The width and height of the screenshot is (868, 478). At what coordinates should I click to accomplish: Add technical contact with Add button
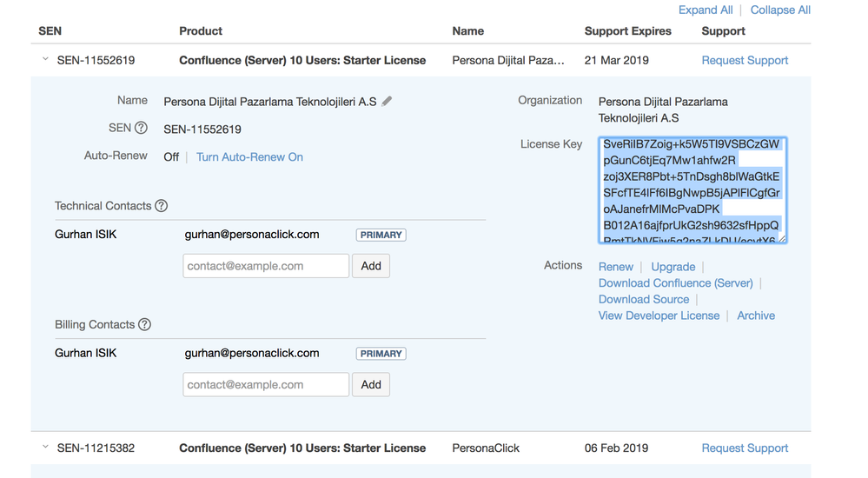pos(371,266)
